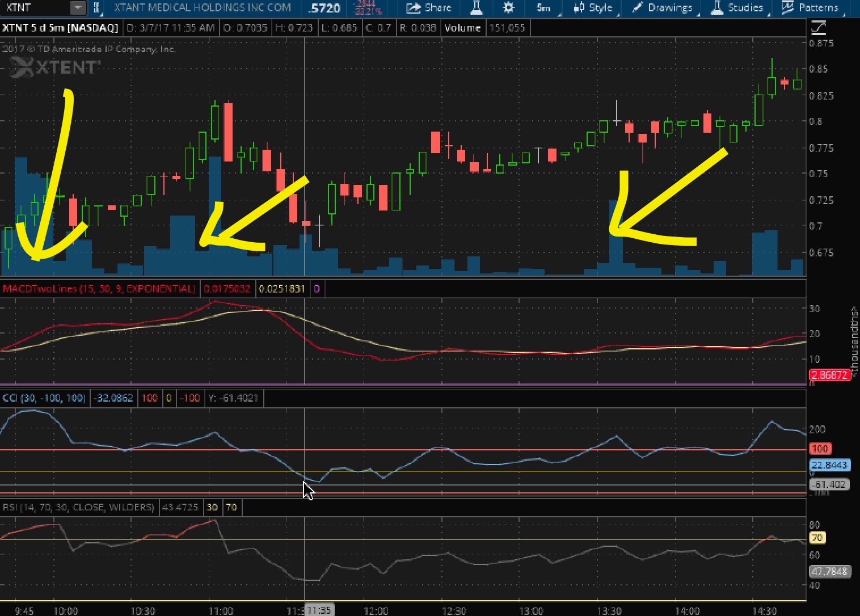Click the MACDTwoLines study label

[x=99, y=289]
